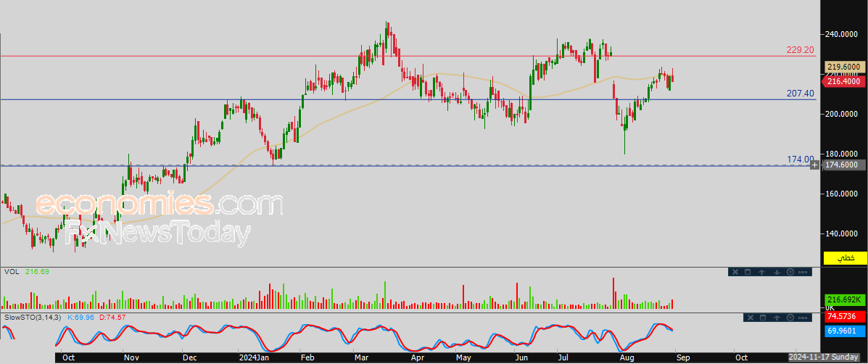868x364 pixels.
Task: Move the VOL panel down
Action: pyautogui.click(x=777, y=272)
